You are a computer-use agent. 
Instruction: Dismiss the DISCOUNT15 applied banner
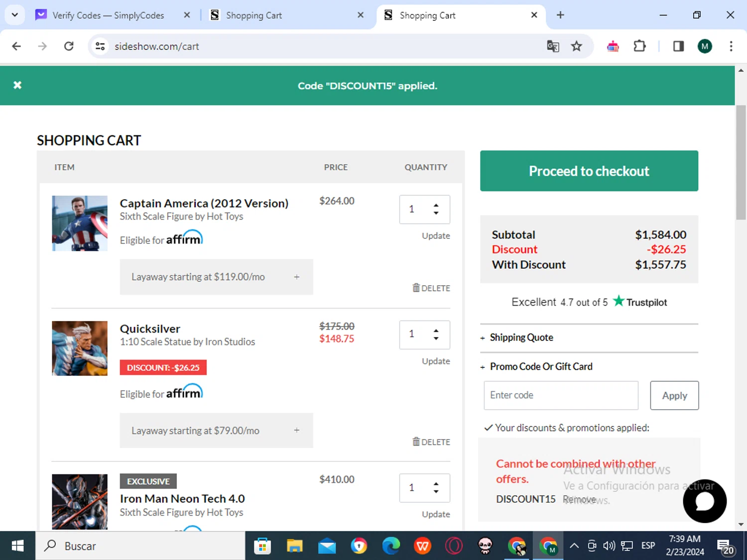(x=17, y=85)
